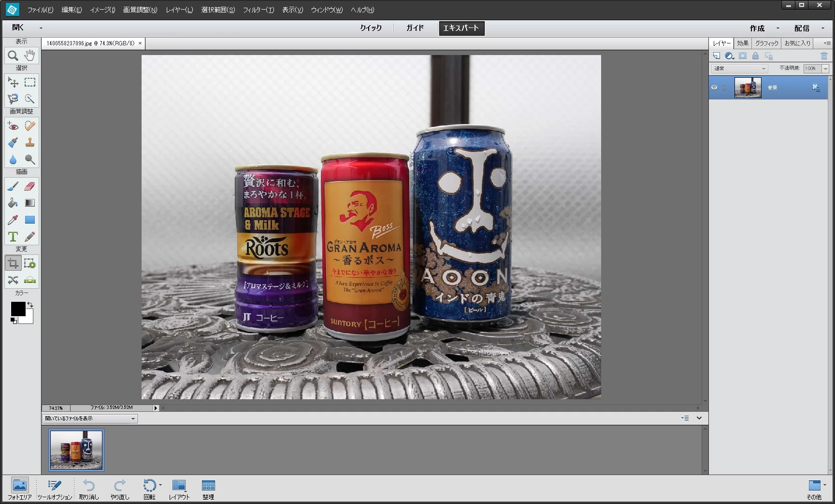Open the 通常 blend mode dropdown
The width and height of the screenshot is (835, 504).
pos(740,69)
